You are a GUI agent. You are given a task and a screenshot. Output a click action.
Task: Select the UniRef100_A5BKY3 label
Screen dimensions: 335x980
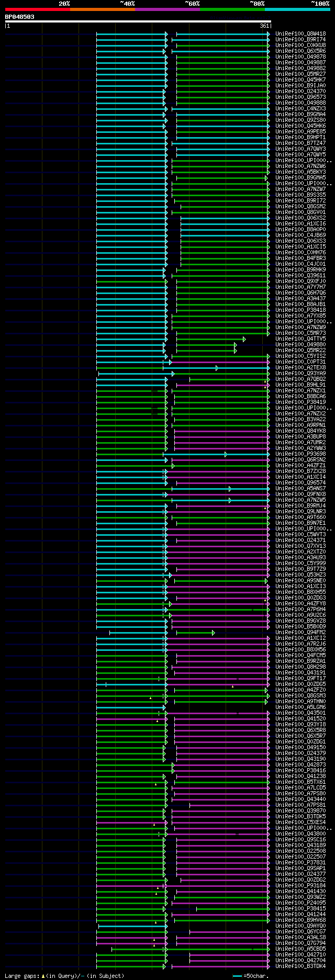[x=300, y=172]
